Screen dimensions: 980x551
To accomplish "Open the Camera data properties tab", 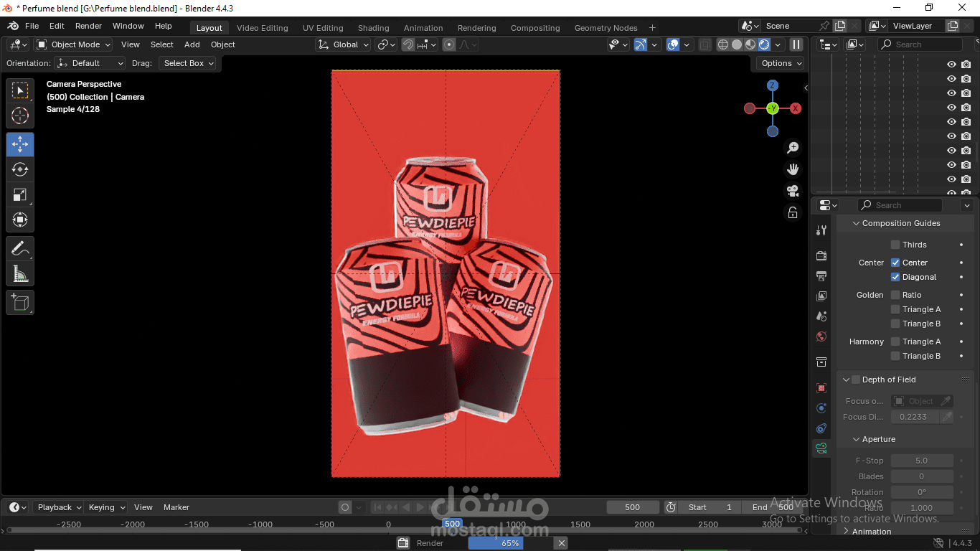I will pyautogui.click(x=821, y=448).
